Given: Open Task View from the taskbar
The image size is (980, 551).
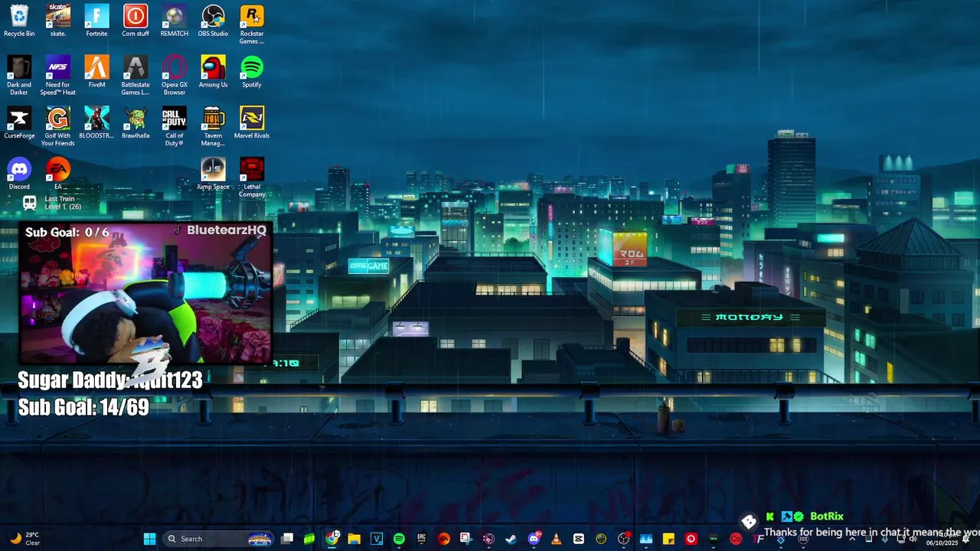Looking at the screenshot, I should click(x=287, y=539).
